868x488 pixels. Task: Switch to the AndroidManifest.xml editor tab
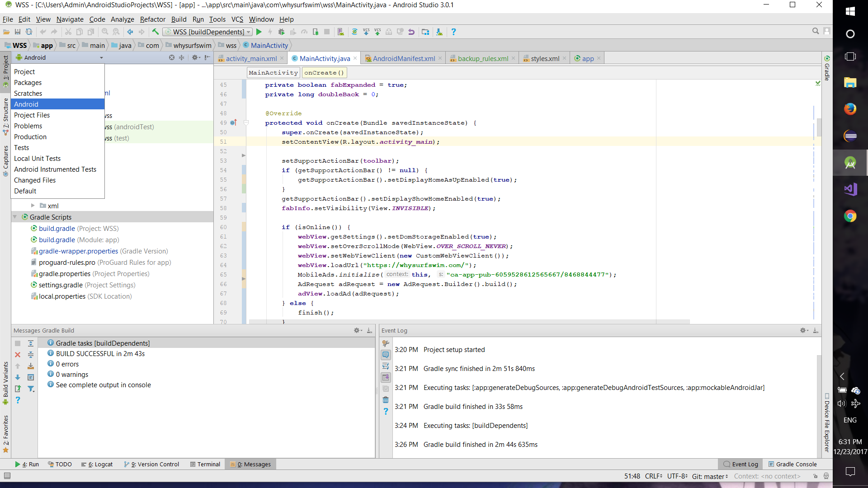404,59
